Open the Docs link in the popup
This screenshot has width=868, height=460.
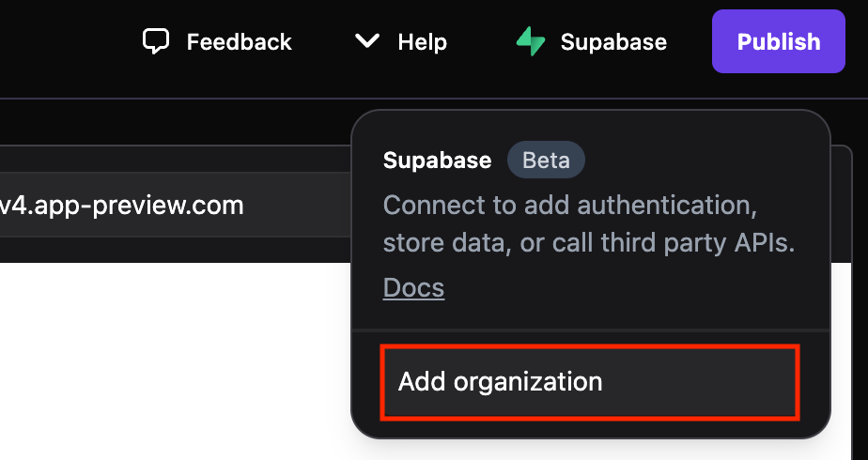pos(413,287)
